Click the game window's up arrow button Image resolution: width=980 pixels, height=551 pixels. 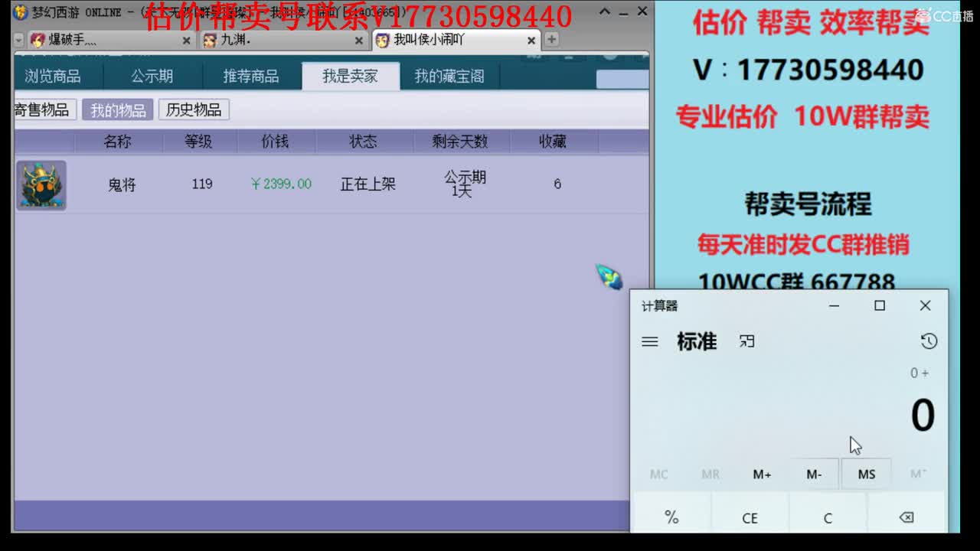605,11
